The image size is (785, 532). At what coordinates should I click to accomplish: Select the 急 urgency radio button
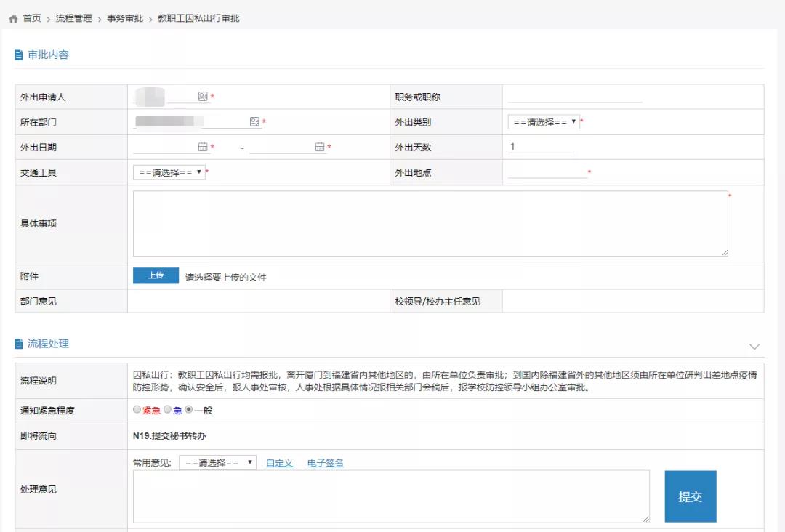click(x=167, y=410)
